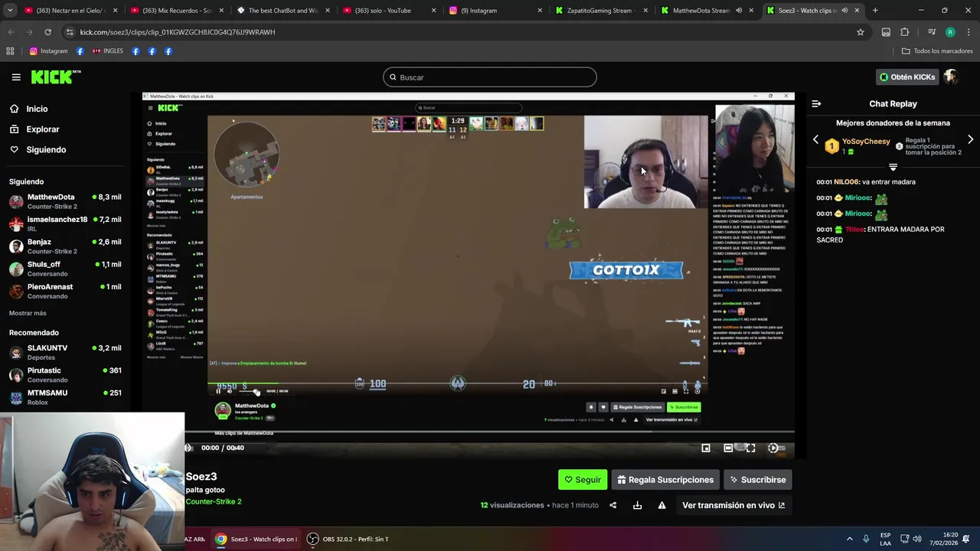Switch to The best ChatBot tab
This screenshot has width=980, height=551.
tap(283, 11)
